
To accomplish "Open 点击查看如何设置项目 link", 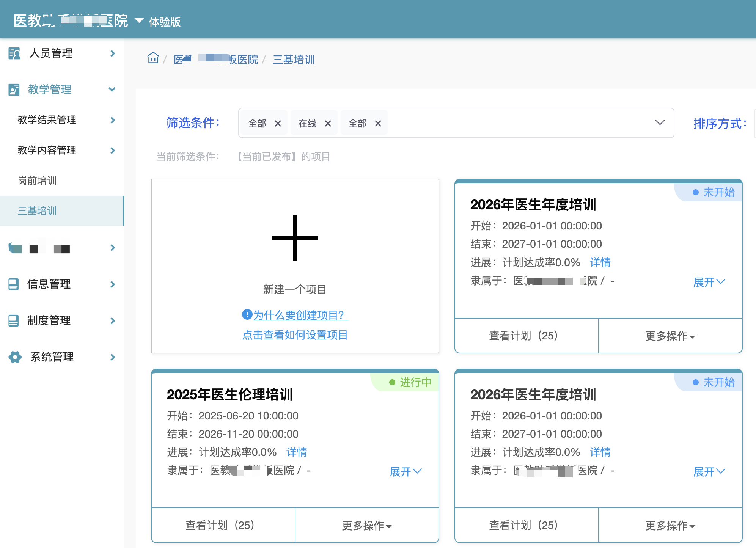I will [295, 335].
